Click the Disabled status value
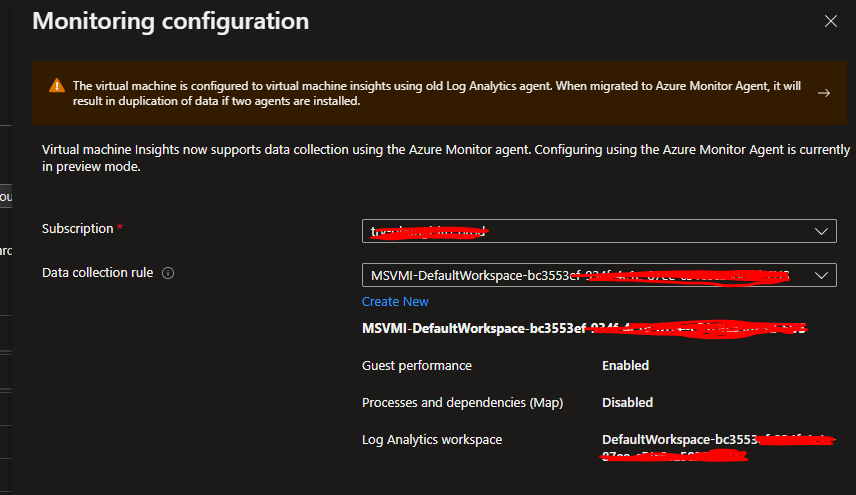Screen dimensions: 856x495 point(627,403)
